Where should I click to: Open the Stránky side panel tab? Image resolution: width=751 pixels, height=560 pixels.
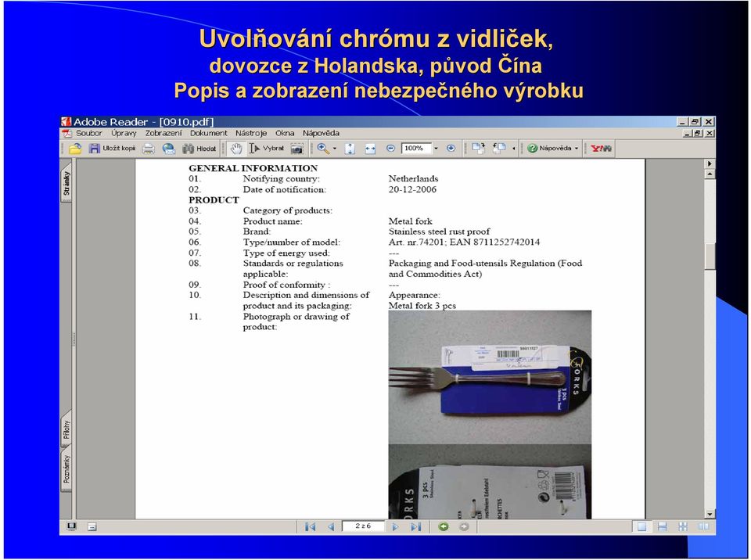[66, 184]
